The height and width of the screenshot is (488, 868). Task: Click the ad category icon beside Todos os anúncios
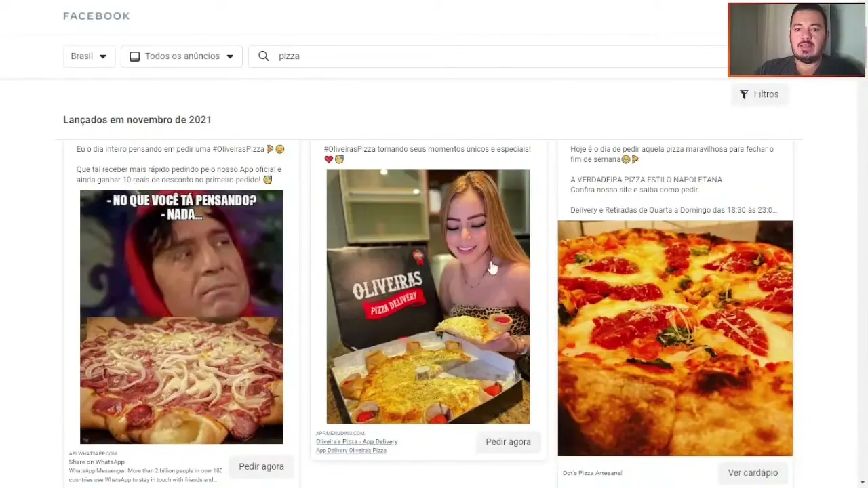coord(134,56)
